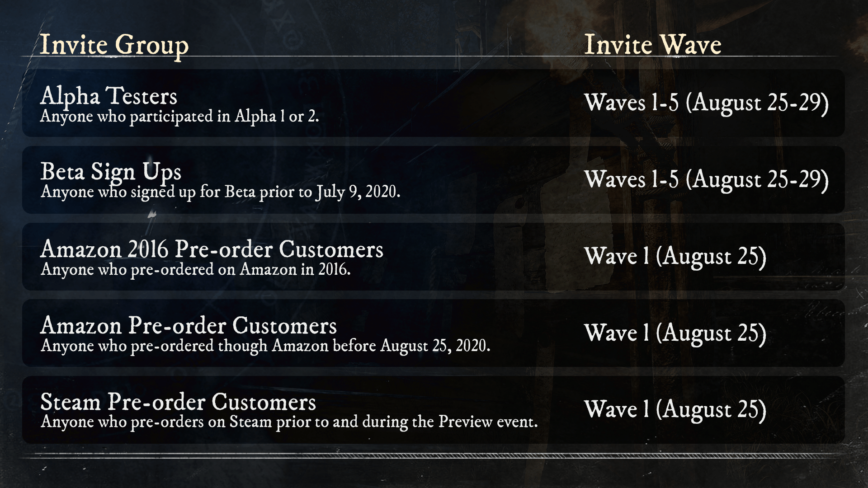Select the Alpha Testers row title

coord(108,96)
